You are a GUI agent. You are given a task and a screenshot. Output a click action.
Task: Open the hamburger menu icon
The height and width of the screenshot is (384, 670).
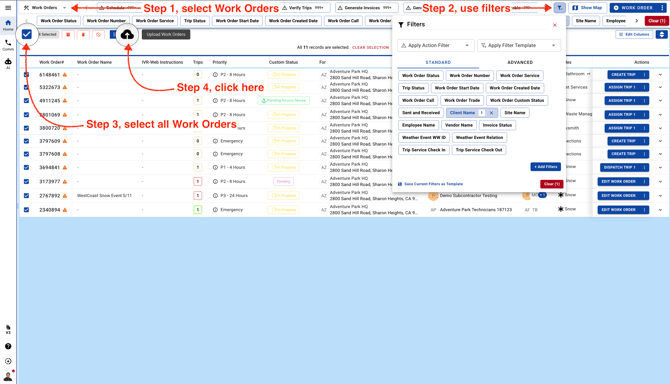8,8
